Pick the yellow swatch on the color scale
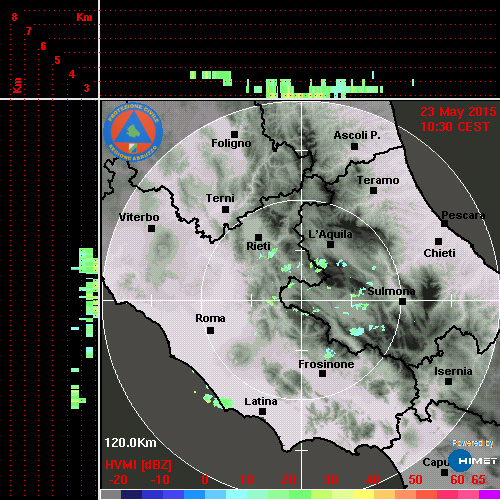500x500 pixels. coord(363,494)
